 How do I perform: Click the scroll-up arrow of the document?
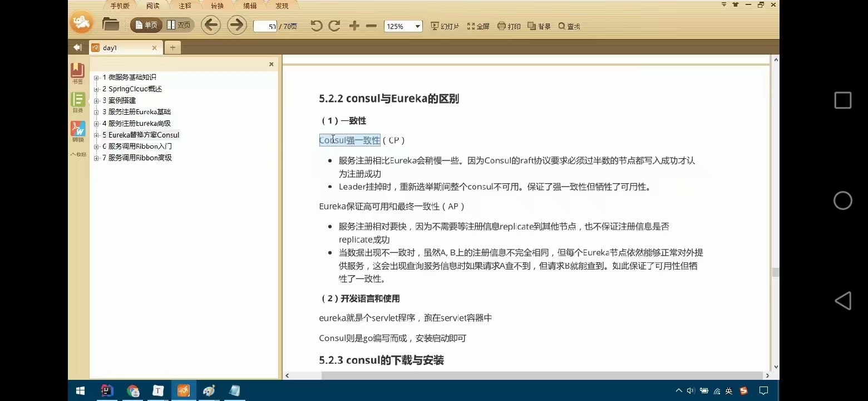(x=776, y=59)
